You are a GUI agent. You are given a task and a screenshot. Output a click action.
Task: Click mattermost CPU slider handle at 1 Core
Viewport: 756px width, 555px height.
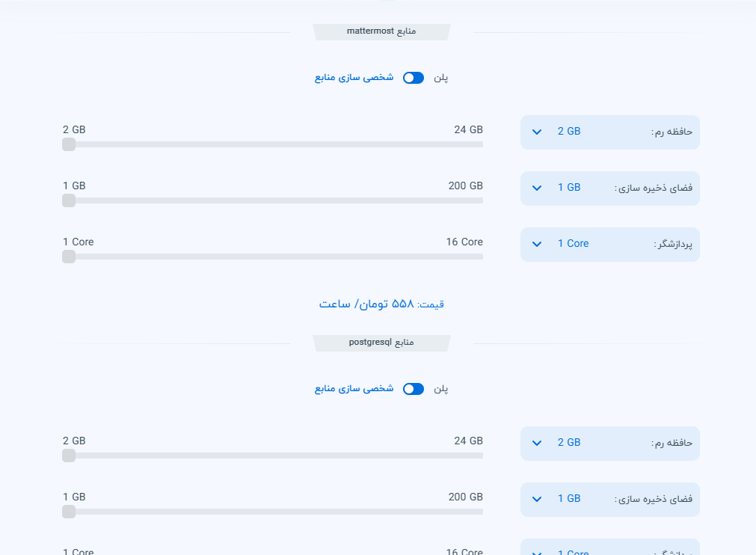pyautogui.click(x=69, y=257)
